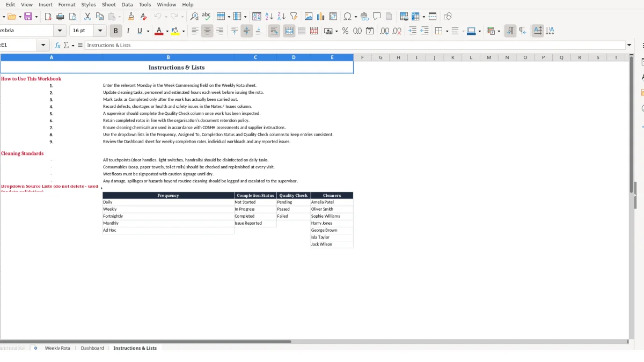Image resolution: width=644 pixels, height=362 pixels.
Task: Switch to the Weekly Rota sheet
Action: tap(57, 348)
